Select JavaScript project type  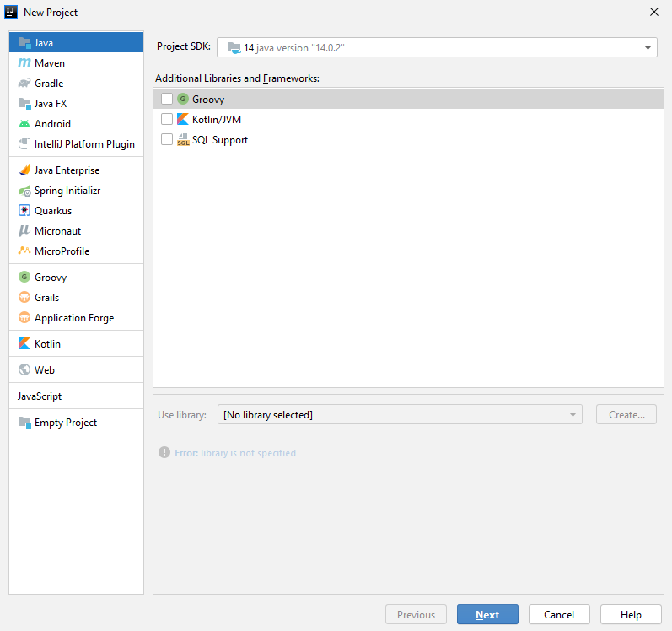pyautogui.click(x=76, y=396)
